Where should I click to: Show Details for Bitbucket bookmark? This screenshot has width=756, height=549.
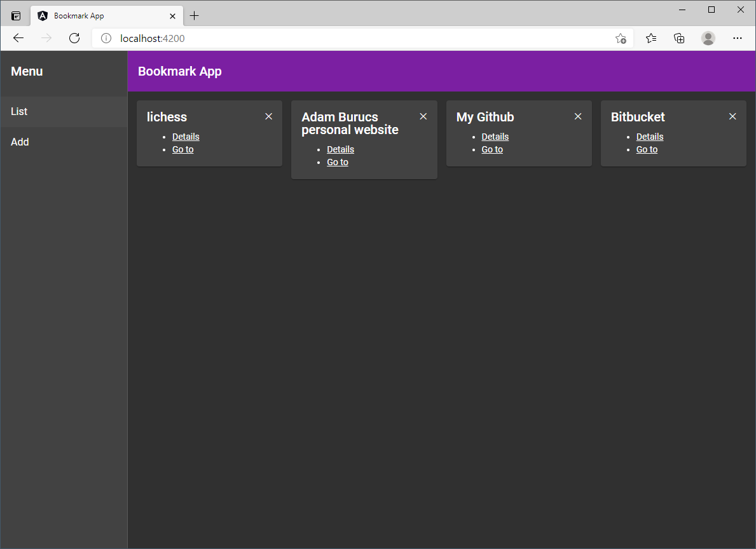coord(650,137)
